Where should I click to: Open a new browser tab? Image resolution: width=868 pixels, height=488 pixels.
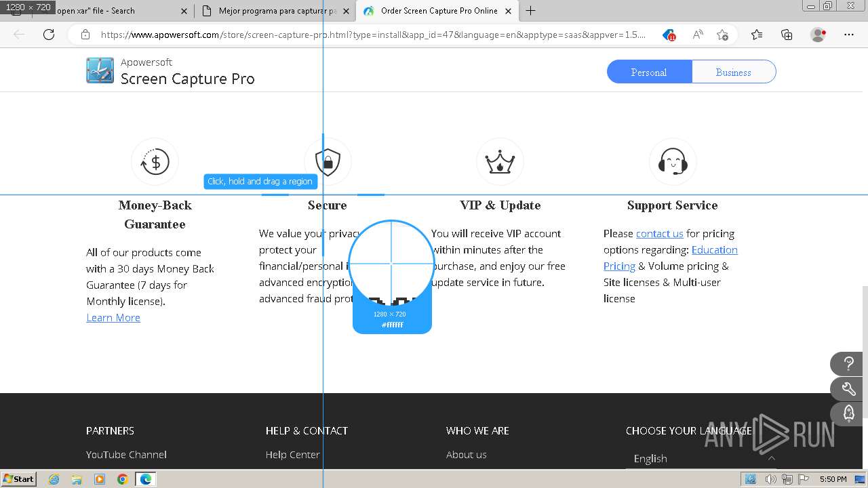tap(531, 11)
